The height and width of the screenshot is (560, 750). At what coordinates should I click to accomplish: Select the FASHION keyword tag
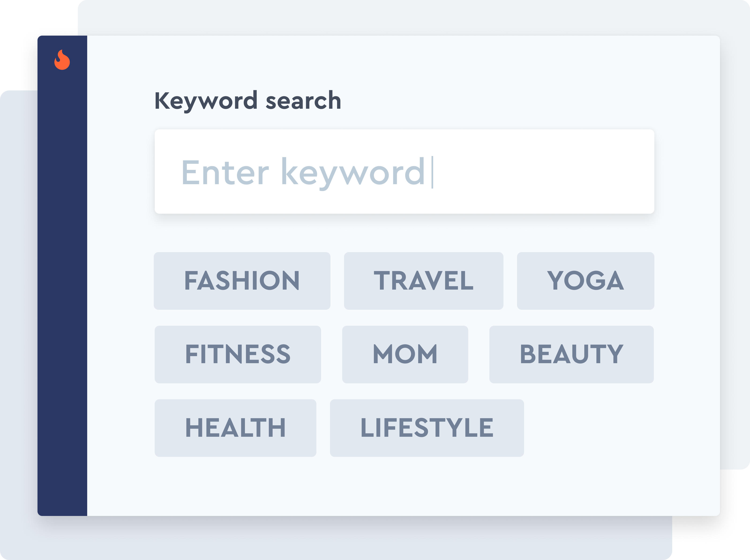click(x=242, y=281)
